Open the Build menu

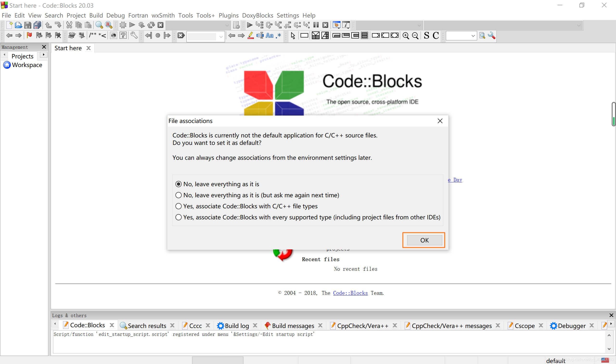[x=96, y=15]
